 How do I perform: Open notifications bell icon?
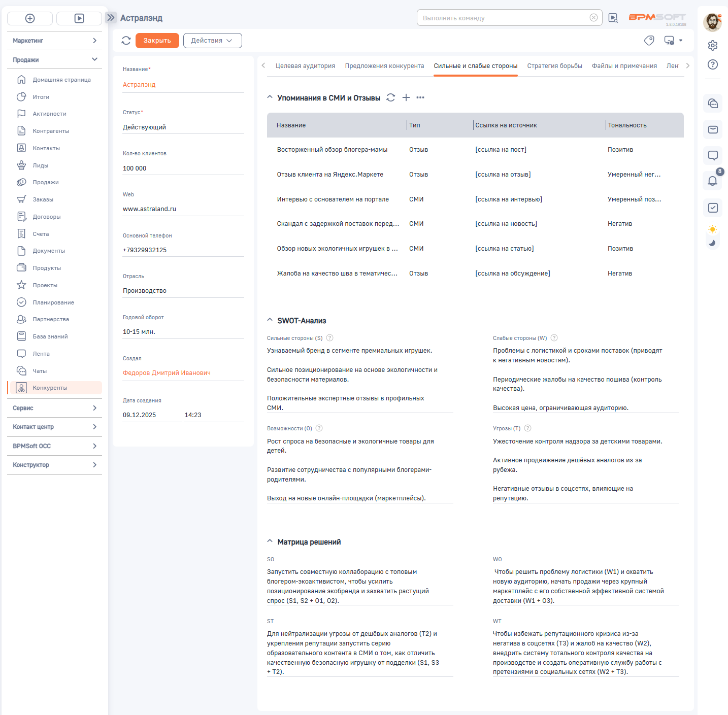(713, 181)
